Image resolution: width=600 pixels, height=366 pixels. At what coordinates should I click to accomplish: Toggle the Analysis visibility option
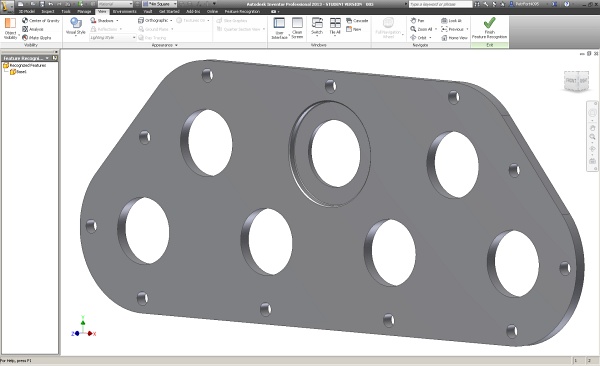point(33,29)
